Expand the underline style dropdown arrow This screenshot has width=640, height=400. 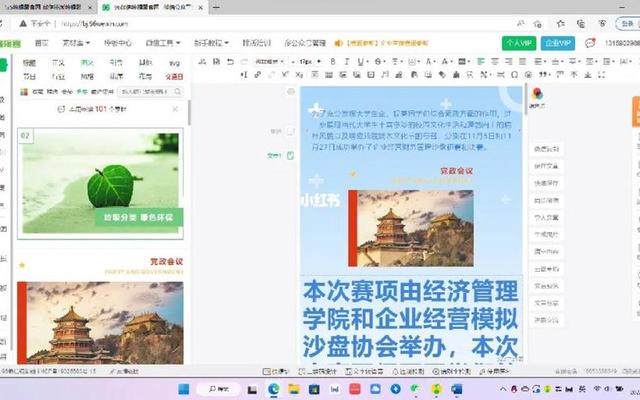(x=367, y=62)
